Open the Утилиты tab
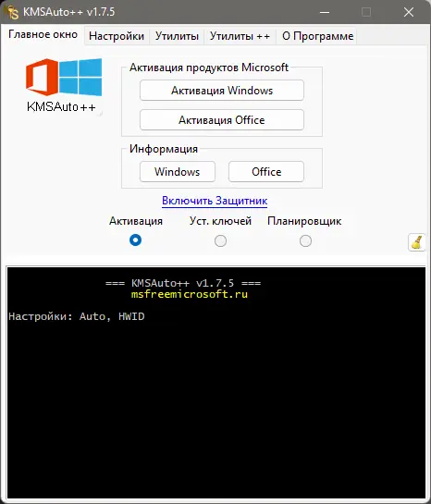Image resolution: width=431 pixels, height=504 pixels. point(177,36)
